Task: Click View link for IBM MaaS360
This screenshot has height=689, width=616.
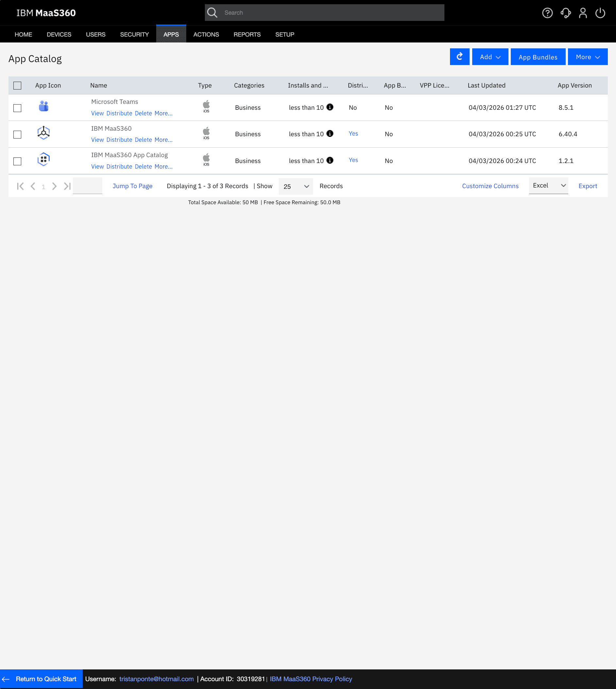Action: pos(97,140)
